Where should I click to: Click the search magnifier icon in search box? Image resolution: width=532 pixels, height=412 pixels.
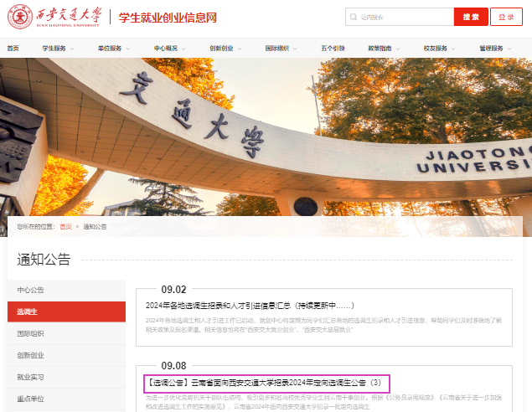click(354, 17)
